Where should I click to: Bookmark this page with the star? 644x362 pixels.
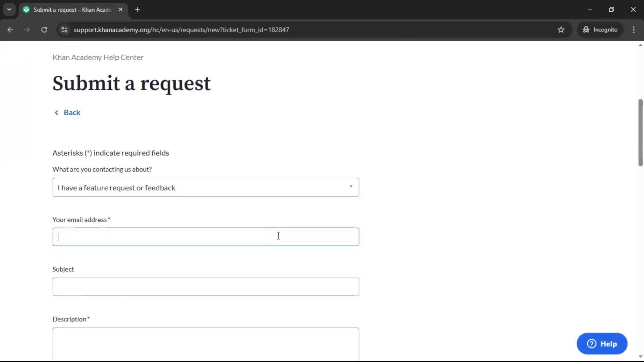[561, 30]
